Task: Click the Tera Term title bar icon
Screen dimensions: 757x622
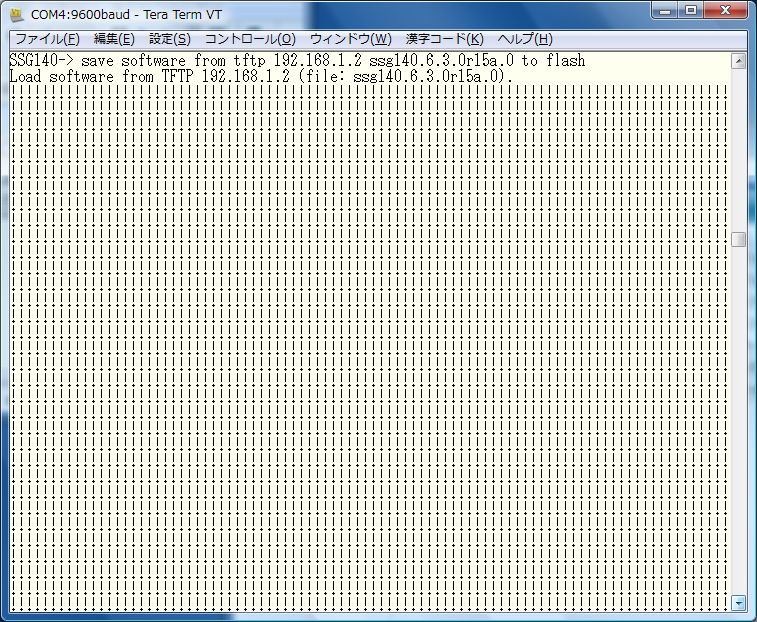Action: (x=17, y=14)
